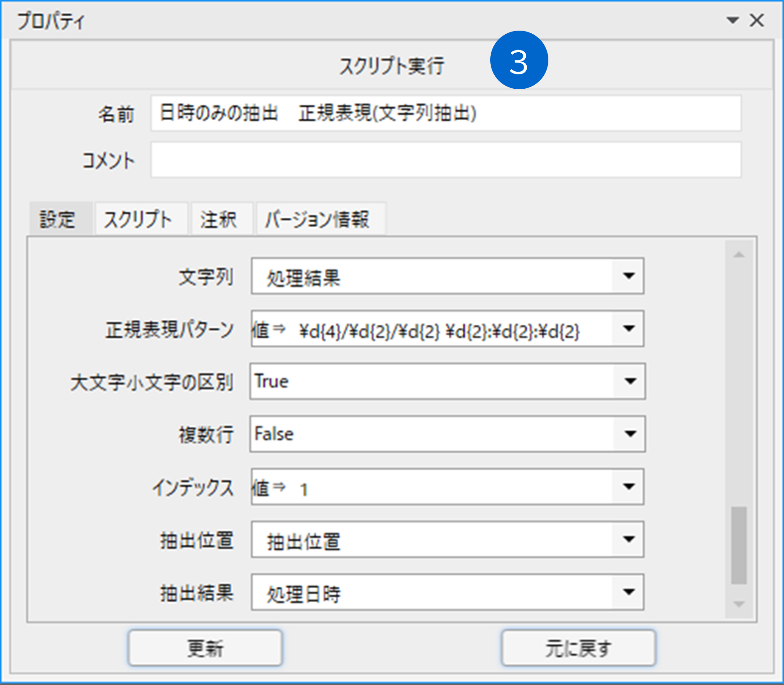
Task: Edit the 名前 text field
Action: point(445,114)
